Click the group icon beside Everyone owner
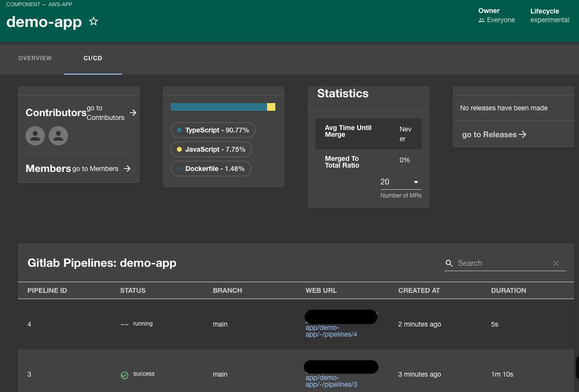Screen dimensions: 579x392 pos(482,20)
